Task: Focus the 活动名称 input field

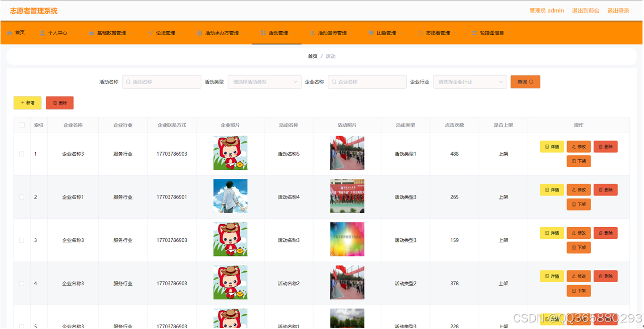Action: pos(162,82)
